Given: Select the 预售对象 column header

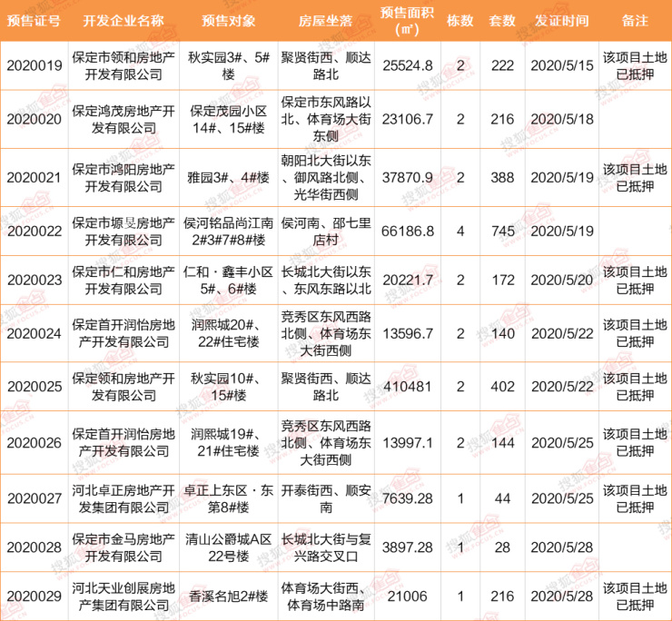Looking at the screenshot, I should click(228, 20).
